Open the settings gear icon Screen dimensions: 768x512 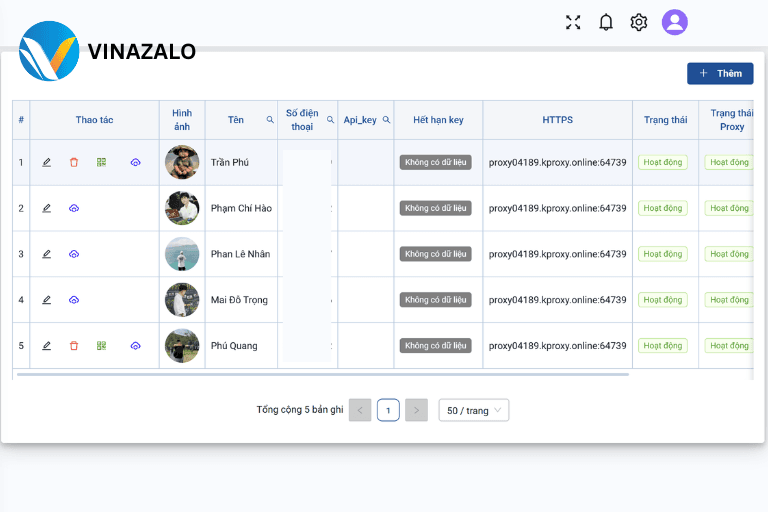[x=639, y=22]
